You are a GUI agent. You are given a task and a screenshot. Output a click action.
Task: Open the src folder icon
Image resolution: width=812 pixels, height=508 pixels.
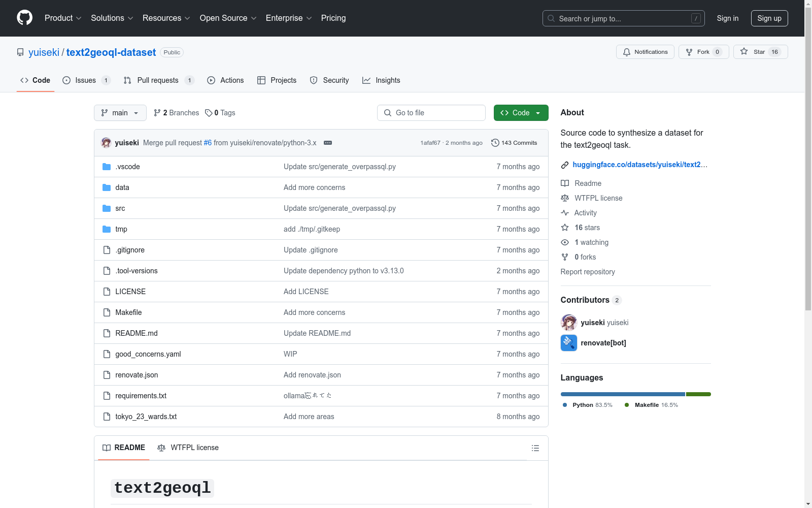pos(107,208)
